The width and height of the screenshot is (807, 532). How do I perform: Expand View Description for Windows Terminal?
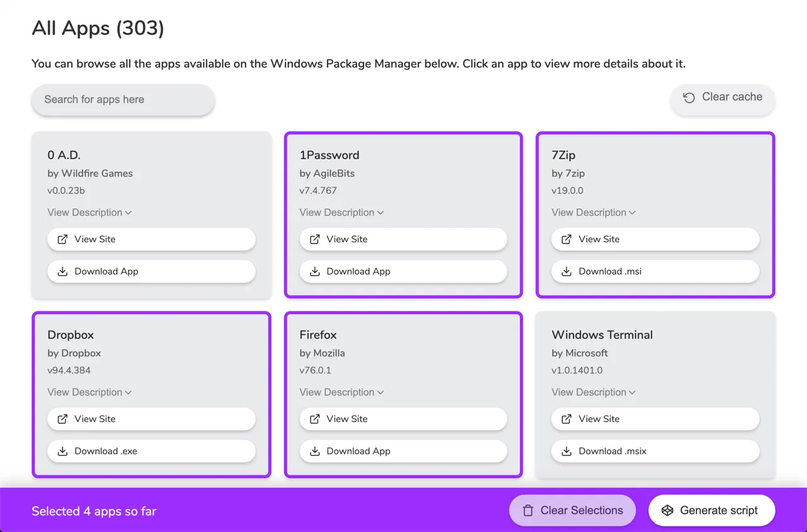(x=593, y=393)
